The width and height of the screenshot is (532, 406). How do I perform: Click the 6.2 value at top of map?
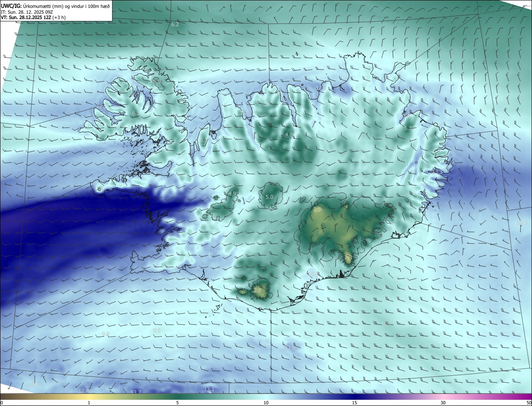[x=175, y=24]
